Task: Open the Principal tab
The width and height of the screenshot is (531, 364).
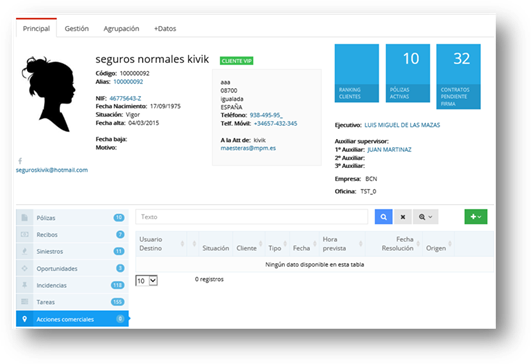Action: click(36, 28)
